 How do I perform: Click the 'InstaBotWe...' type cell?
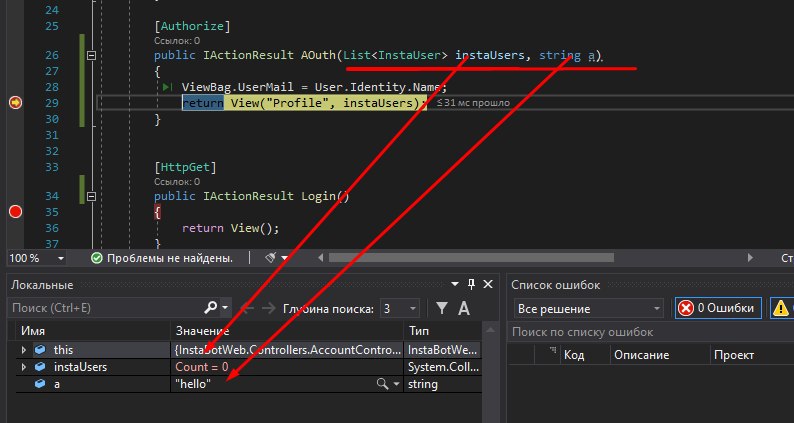coord(443,350)
